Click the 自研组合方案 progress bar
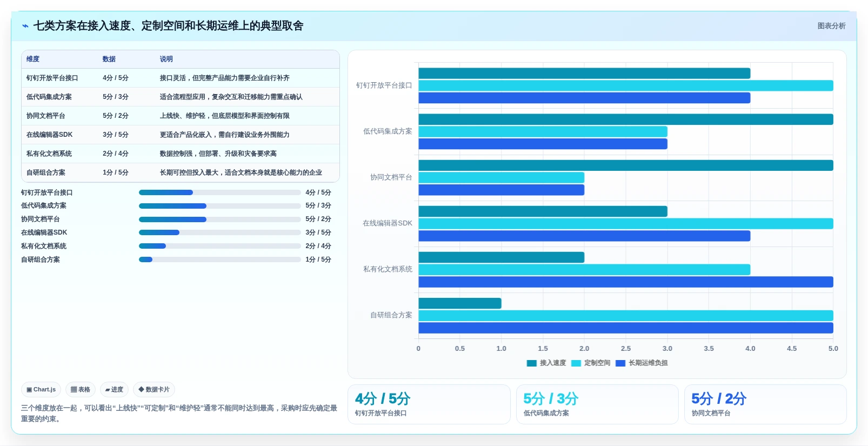The image size is (868, 446). (x=220, y=259)
